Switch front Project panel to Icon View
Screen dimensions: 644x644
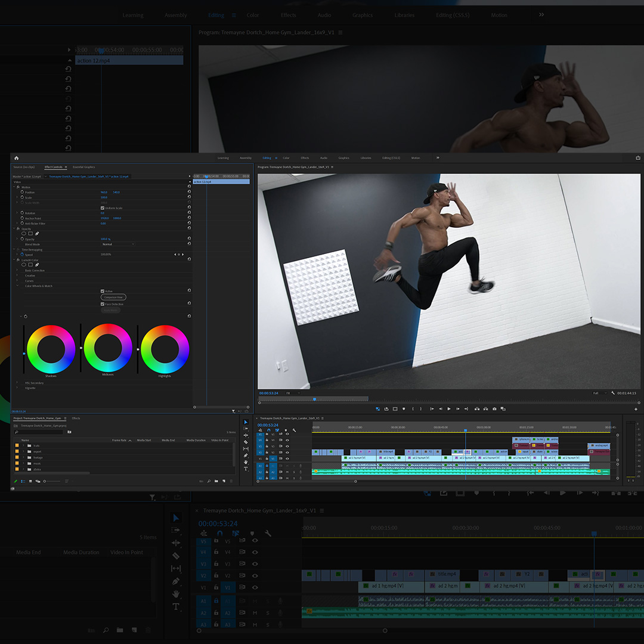(30, 481)
